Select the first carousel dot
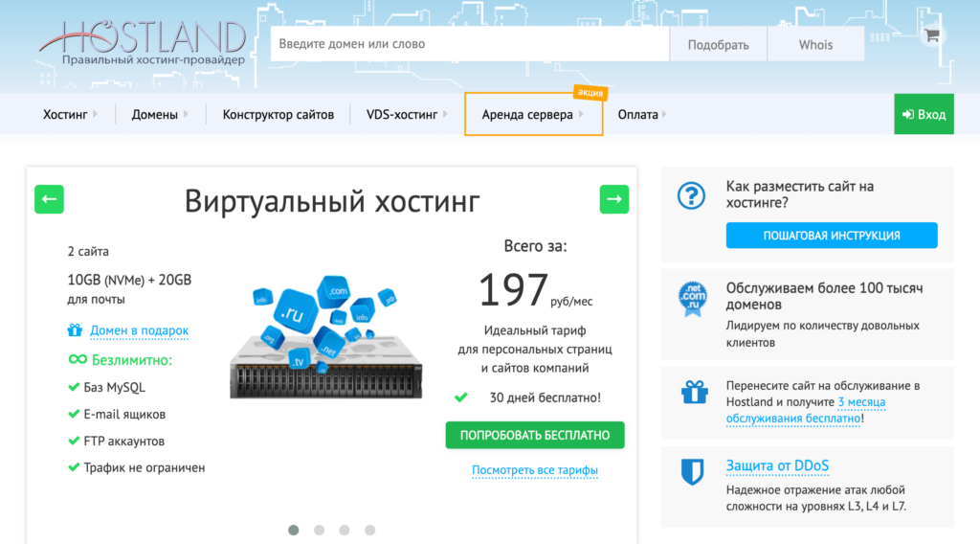This screenshot has width=980, height=544. click(293, 531)
